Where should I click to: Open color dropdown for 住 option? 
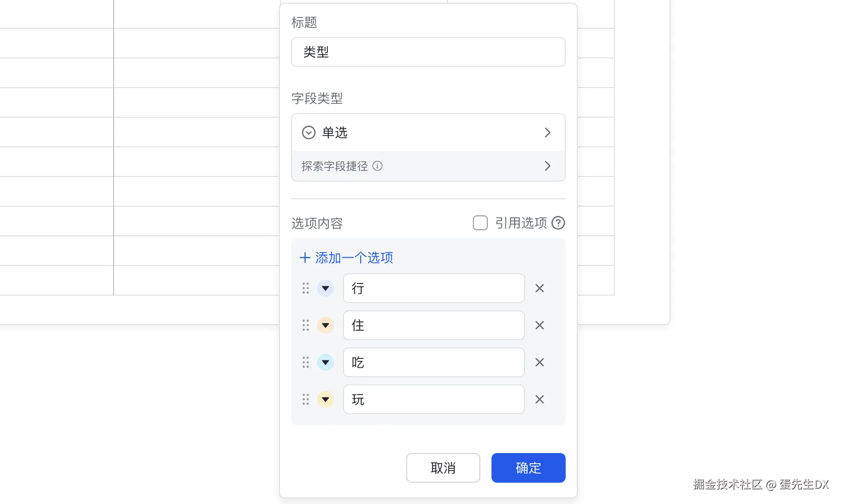(325, 325)
